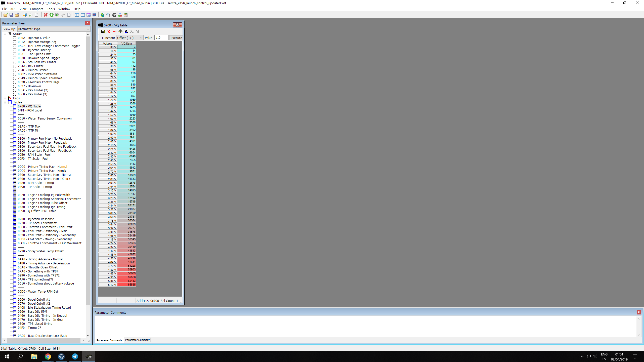Viewport: 644px width, 362px height.
Task: Collapse the Scalars tree node
Action: tap(5, 34)
